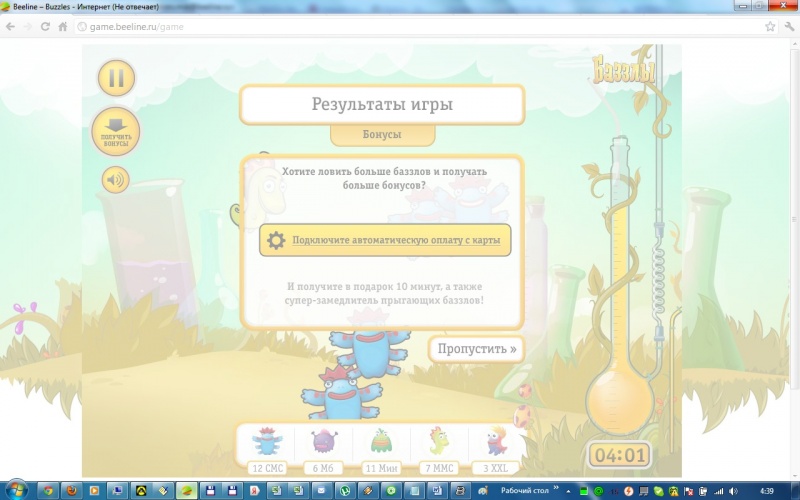This screenshot has height=500, width=800.
Task: Pause the game with the pause button
Action: pyautogui.click(x=116, y=78)
